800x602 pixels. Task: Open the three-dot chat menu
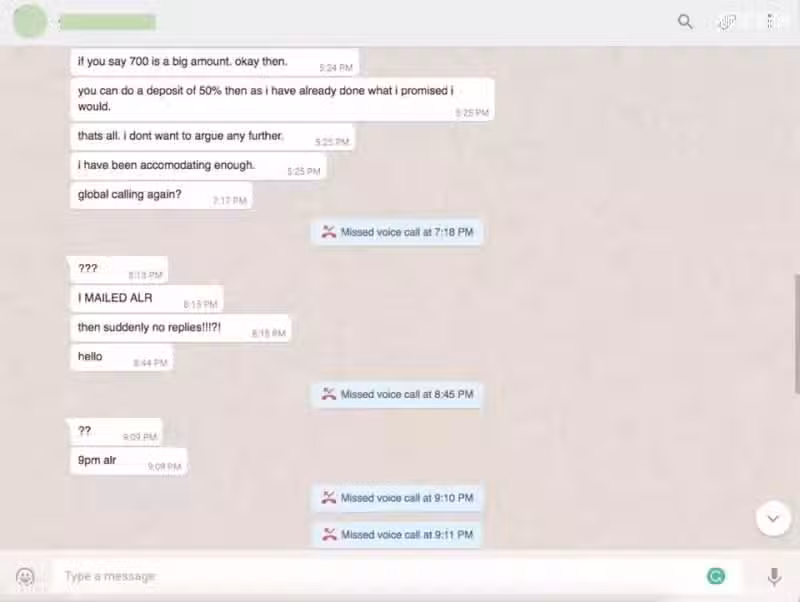click(x=770, y=22)
